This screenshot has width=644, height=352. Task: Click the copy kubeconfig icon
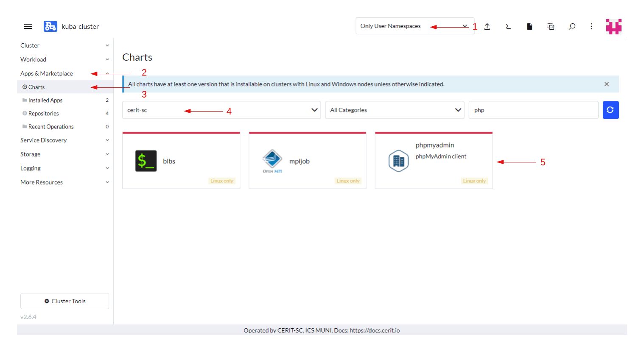pyautogui.click(x=551, y=26)
